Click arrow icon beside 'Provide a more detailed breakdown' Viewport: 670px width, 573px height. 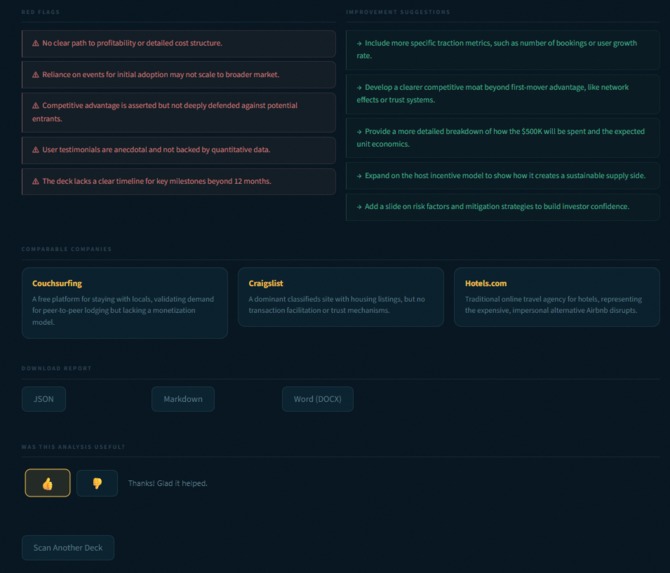click(x=359, y=132)
